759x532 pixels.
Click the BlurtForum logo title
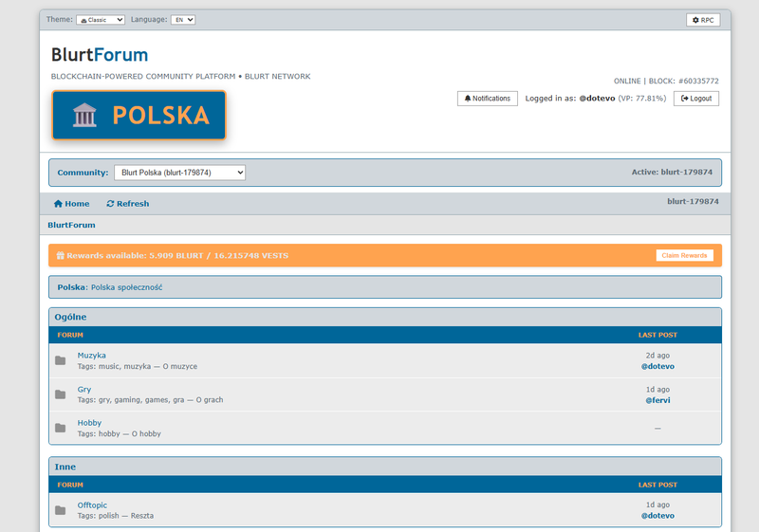pos(100,55)
